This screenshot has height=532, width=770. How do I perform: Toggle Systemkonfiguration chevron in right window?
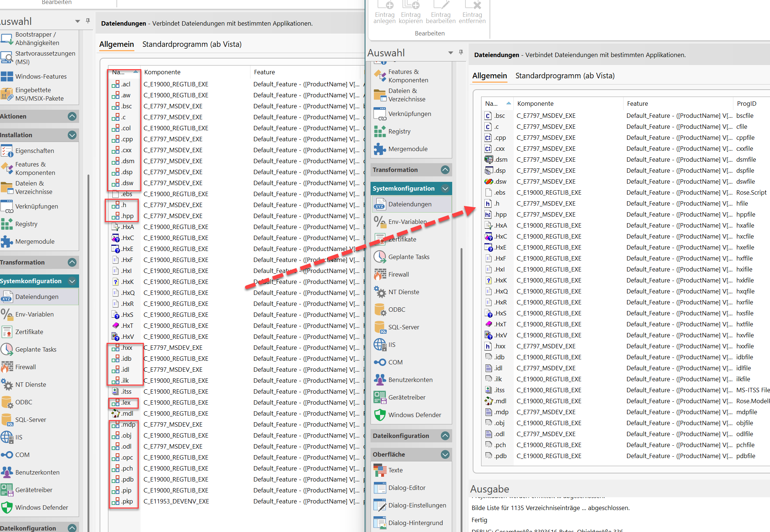click(x=445, y=188)
